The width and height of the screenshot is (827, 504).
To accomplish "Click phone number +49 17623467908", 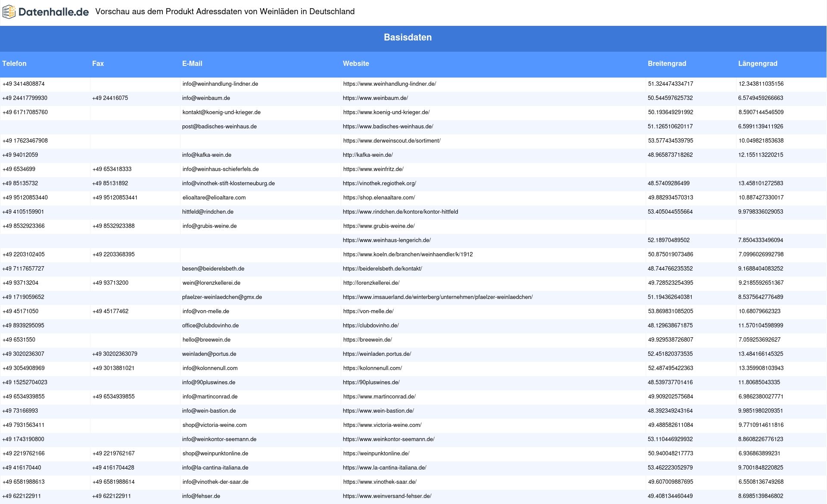I will 25,141.
